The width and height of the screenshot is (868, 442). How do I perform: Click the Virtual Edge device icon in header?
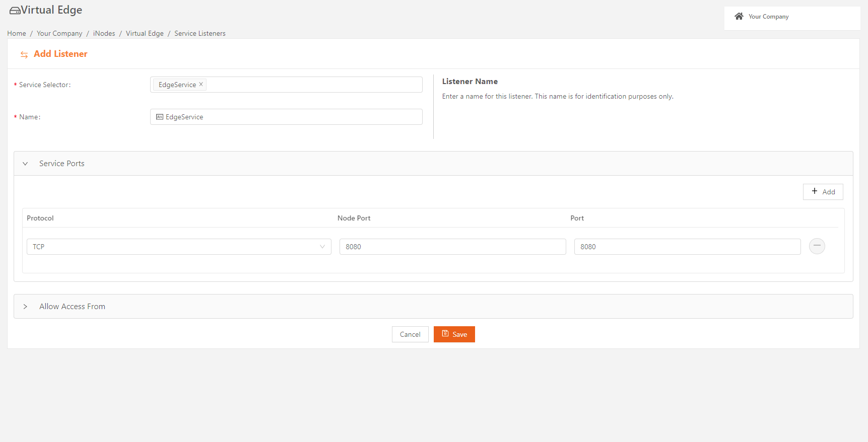[x=15, y=11]
